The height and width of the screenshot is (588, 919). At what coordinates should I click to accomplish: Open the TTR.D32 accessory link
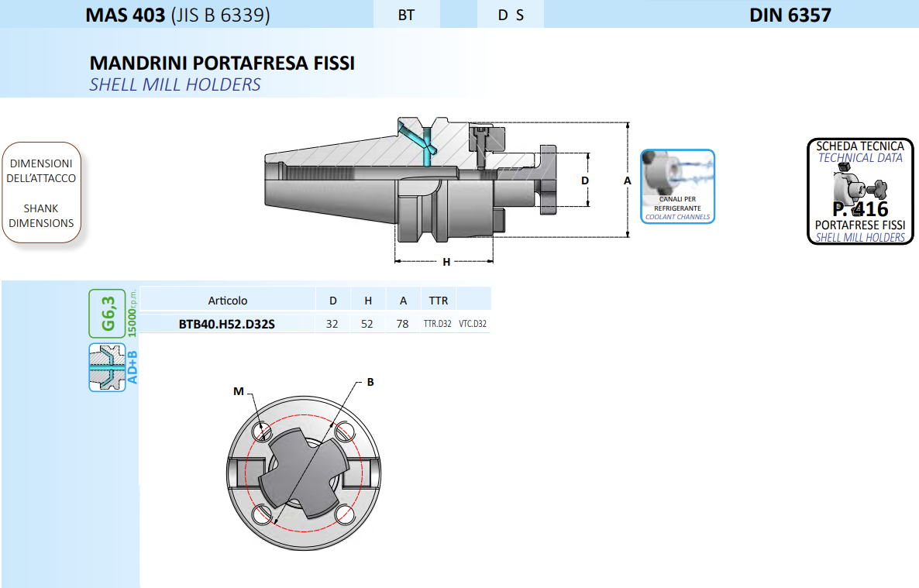437,324
